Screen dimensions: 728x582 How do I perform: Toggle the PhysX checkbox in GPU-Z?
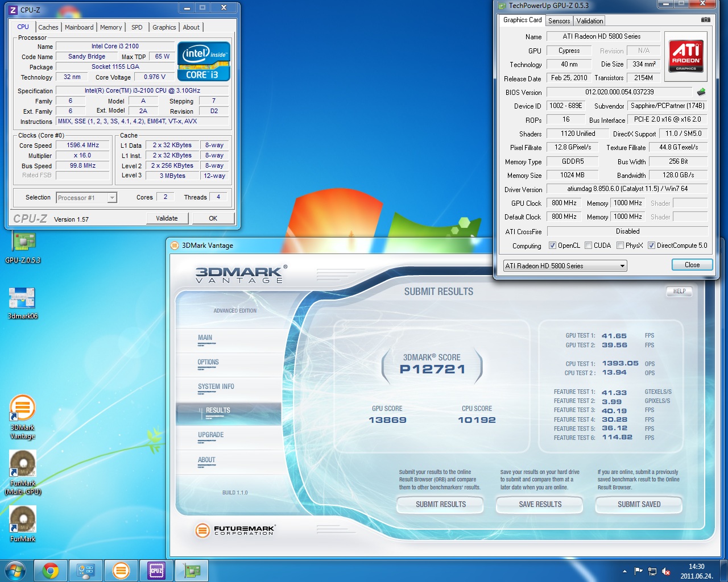coord(621,246)
